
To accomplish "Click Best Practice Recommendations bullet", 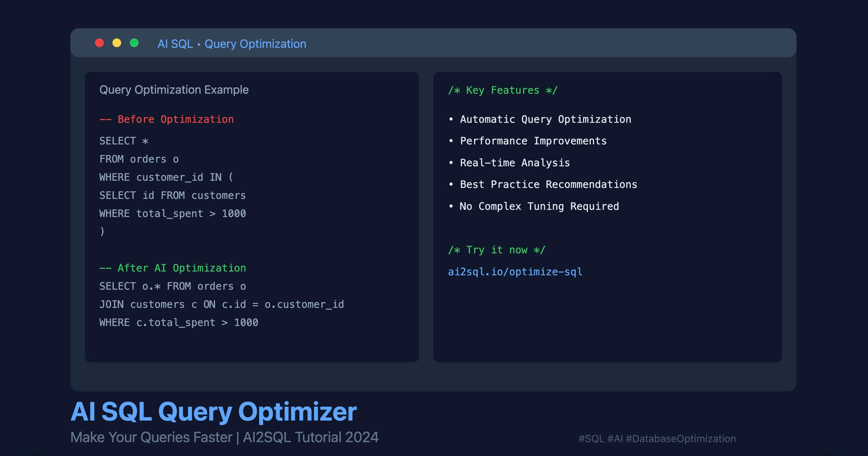I will (548, 184).
